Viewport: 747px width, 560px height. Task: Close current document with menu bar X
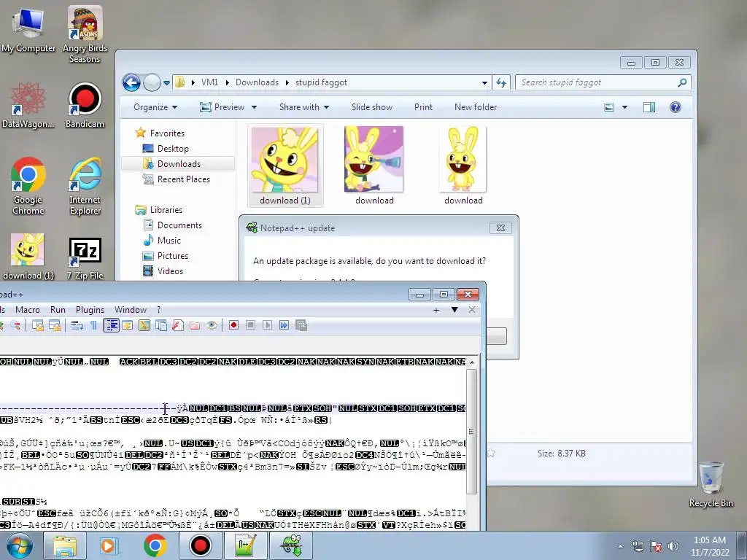(x=472, y=310)
